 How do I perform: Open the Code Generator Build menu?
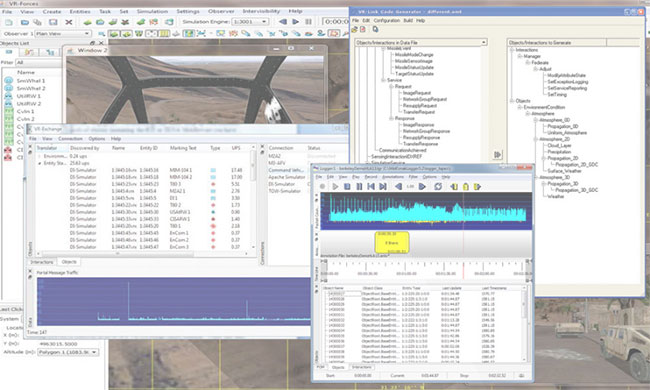407,20
